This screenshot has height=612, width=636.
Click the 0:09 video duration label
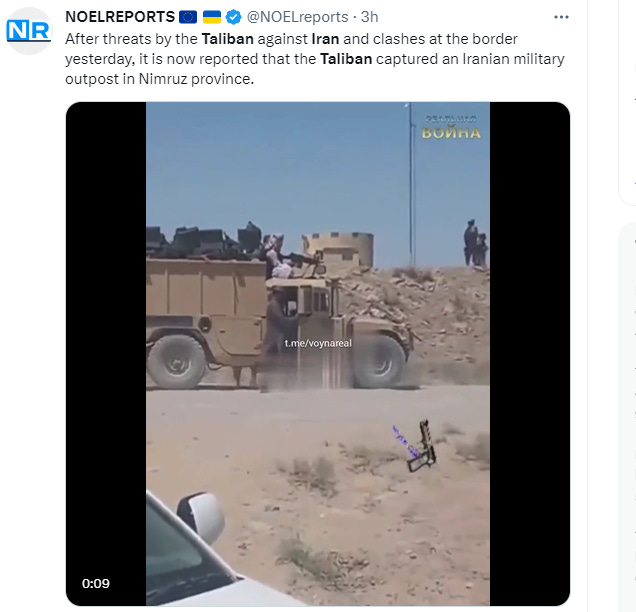tap(96, 583)
